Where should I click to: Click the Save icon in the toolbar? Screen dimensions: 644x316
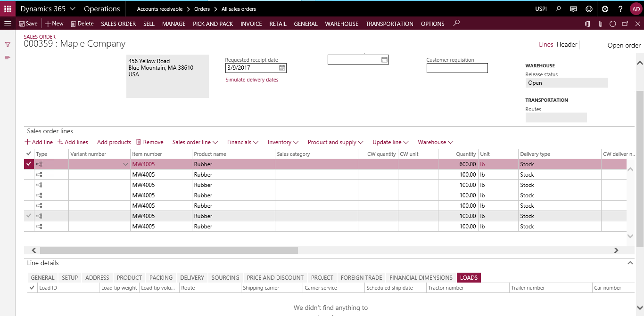tap(28, 24)
